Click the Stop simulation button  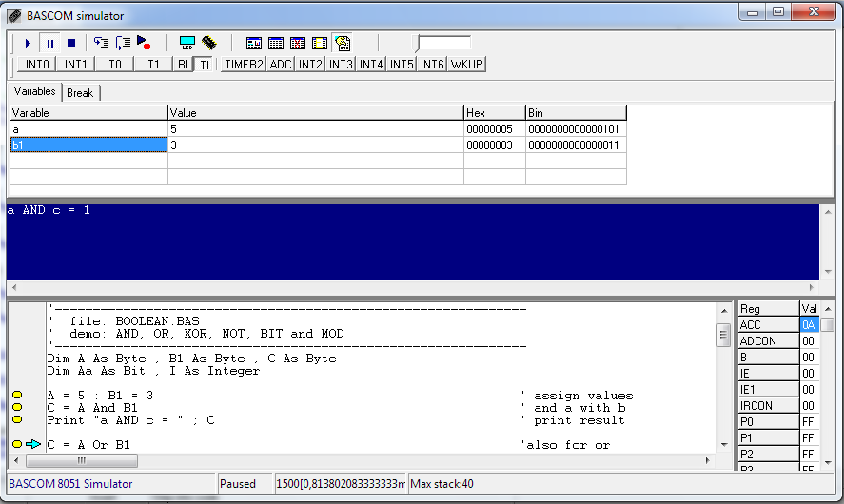coord(71,43)
